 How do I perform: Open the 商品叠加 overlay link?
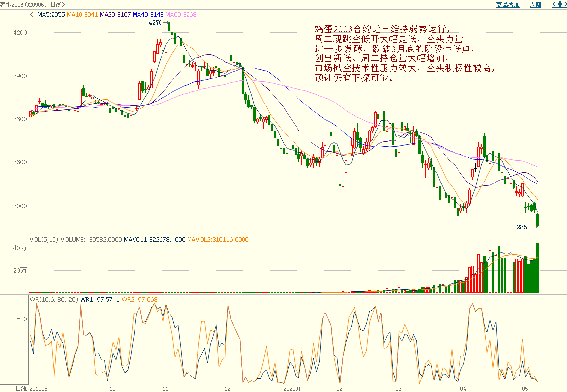point(508,5)
